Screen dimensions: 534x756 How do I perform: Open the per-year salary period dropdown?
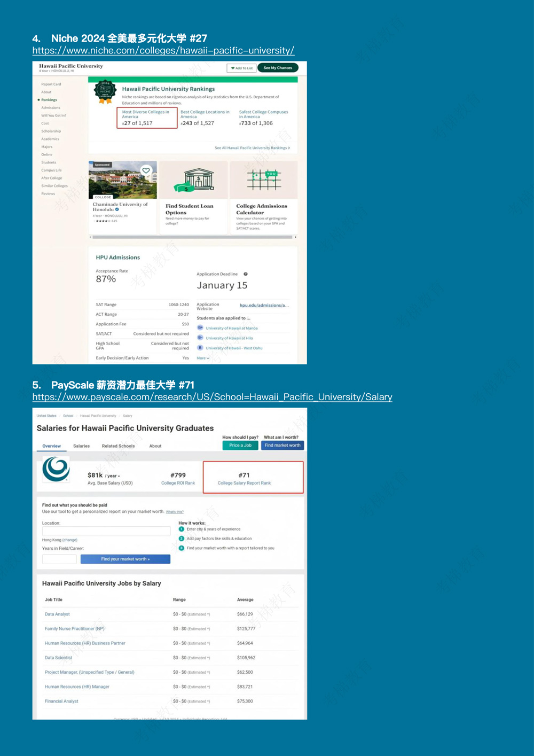pos(112,476)
